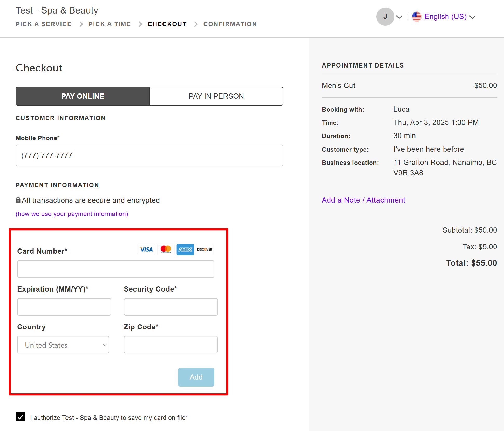The image size is (504, 431).
Task: Go back to Pick a Service step
Action: point(43,24)
